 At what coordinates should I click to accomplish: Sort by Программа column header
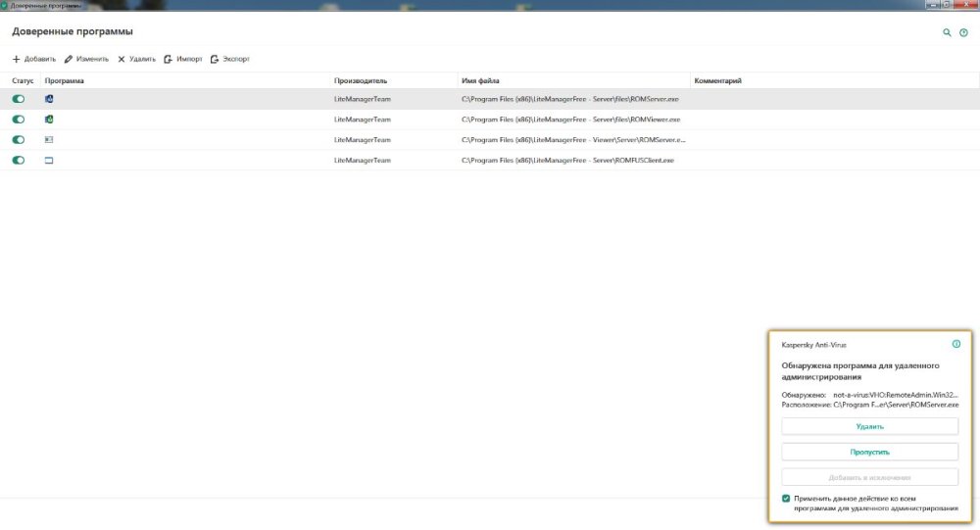tap(65, 80)
